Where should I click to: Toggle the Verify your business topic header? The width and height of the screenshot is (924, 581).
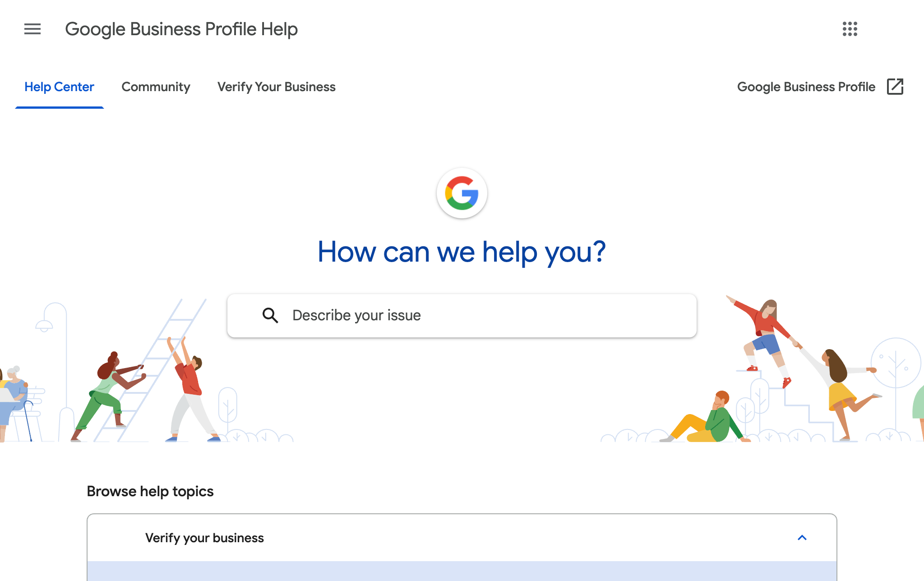coord(462,538)
